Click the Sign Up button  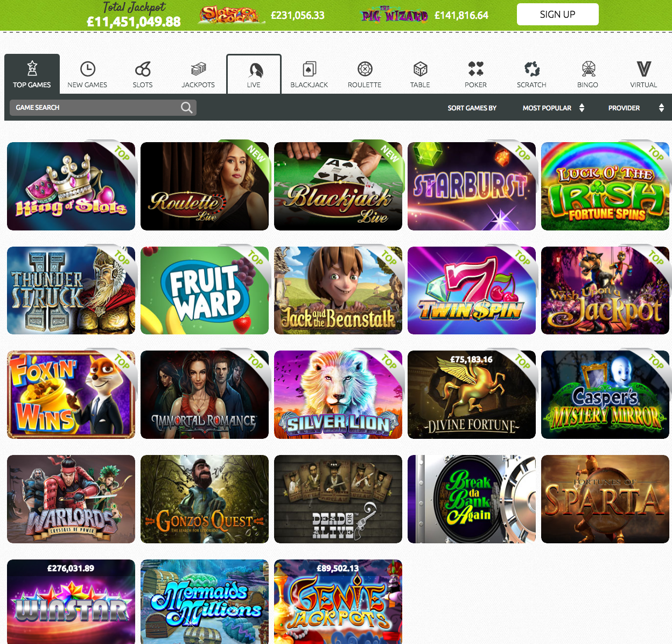coord(558,15)
